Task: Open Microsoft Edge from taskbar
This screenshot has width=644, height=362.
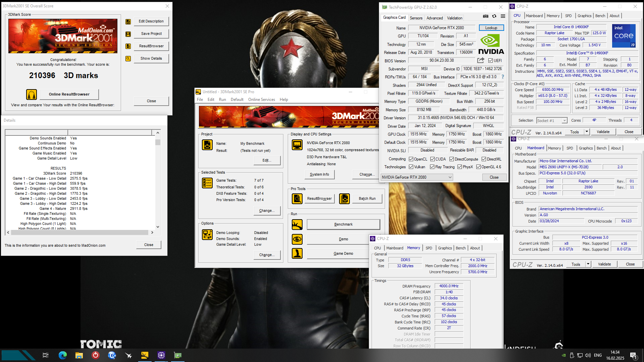Action: coord(63,355)
